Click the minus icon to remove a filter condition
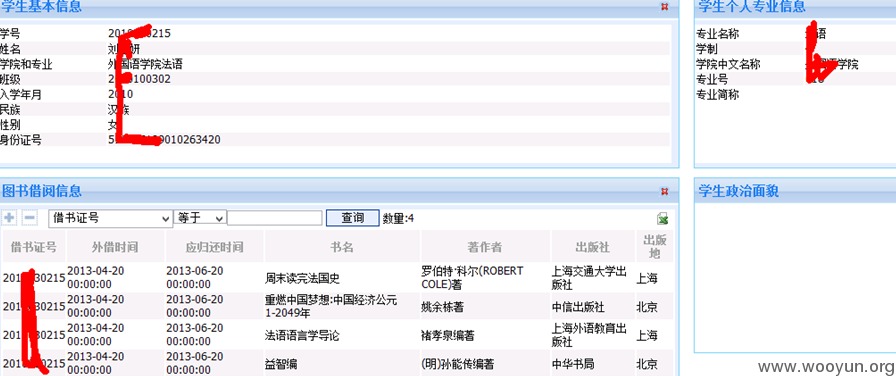The width and height of the screenshot is (896, 376). [30, 218]
